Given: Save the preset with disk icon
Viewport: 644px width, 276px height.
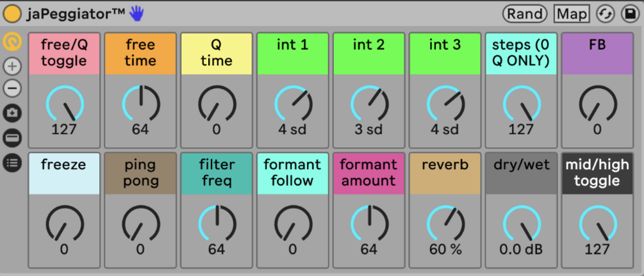Looking at the screenshot, I should 629,14.
